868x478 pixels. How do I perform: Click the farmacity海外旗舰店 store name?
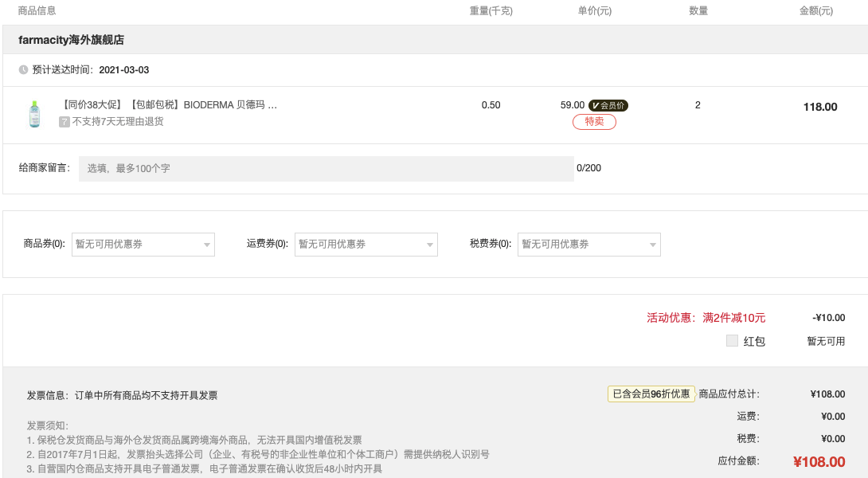(71, 40)
